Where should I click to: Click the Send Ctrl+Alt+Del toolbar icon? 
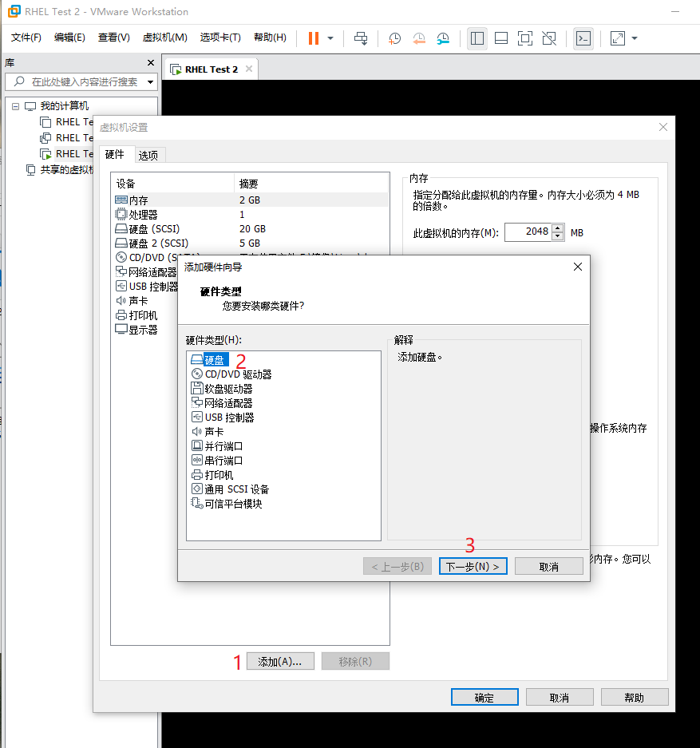pyautogui.click(x=361, y=38)
